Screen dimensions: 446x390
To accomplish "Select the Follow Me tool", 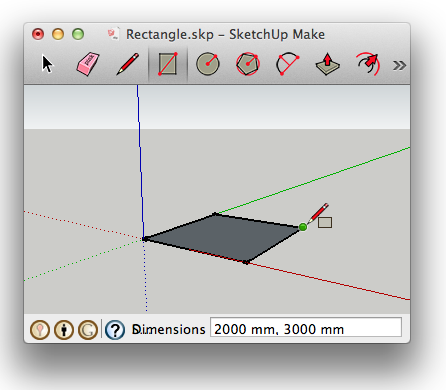I will coord(368,64).
